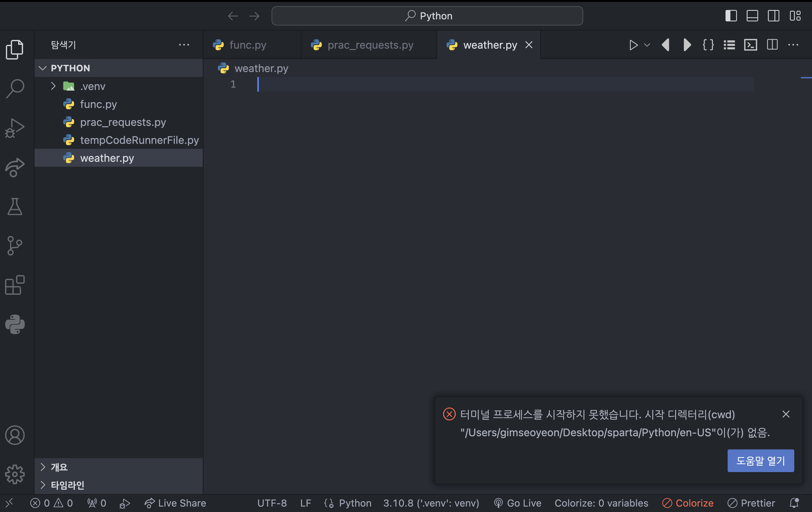Click the terminal icon in editor toolbar
This screenshot has height=512, width=812.
pyautogui.click(x=750, y=45)
